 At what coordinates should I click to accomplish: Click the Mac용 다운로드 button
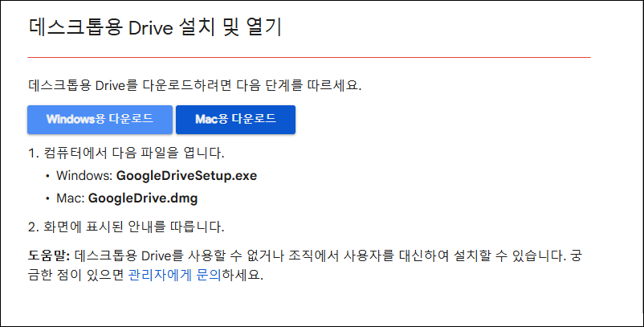(235, 120)
